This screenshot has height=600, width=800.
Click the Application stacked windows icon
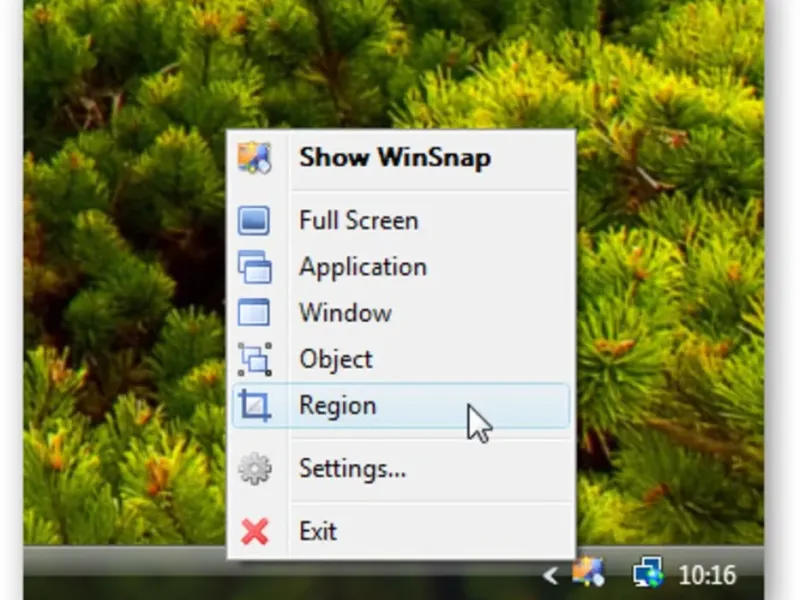click(x=254, y=266)
